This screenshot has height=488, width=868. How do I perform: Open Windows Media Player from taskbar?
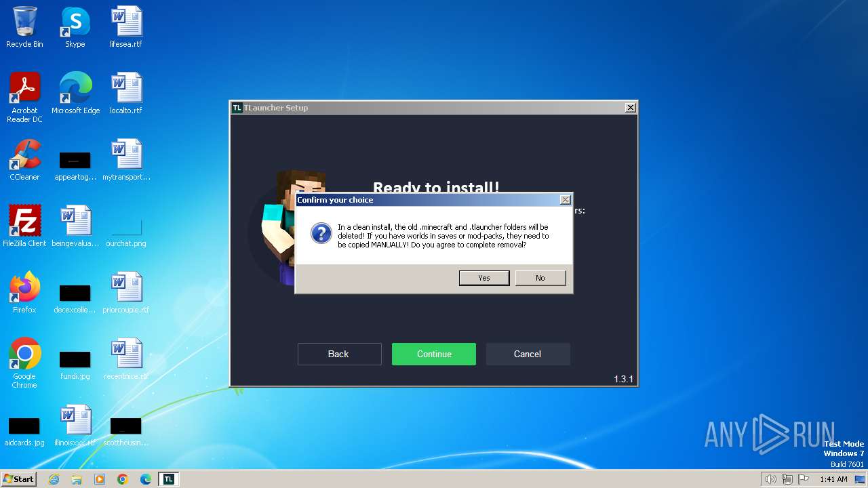point(100,479)
